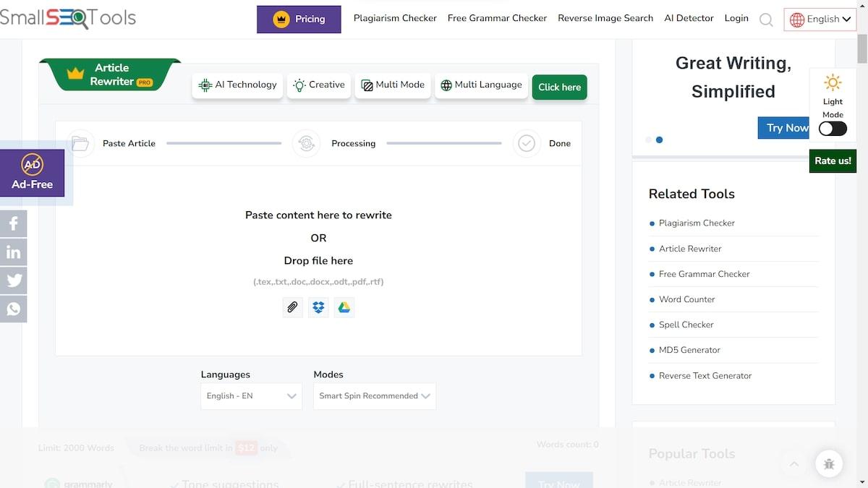Click the Rate us! button
The height and width of the screenshot is (488, 868).
[833, 161]
